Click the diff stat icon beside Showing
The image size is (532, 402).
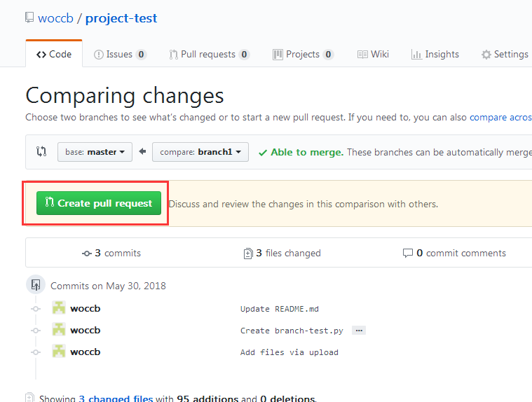pos(30,398)
